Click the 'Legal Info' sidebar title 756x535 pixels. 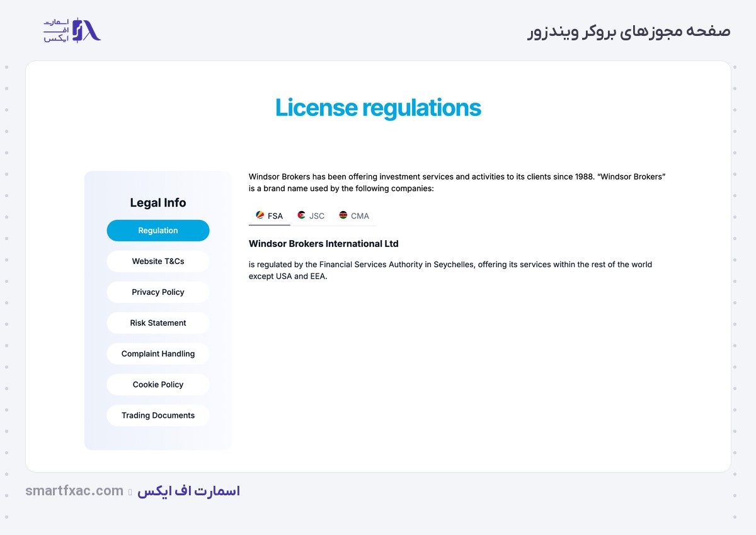click(158, 203)
